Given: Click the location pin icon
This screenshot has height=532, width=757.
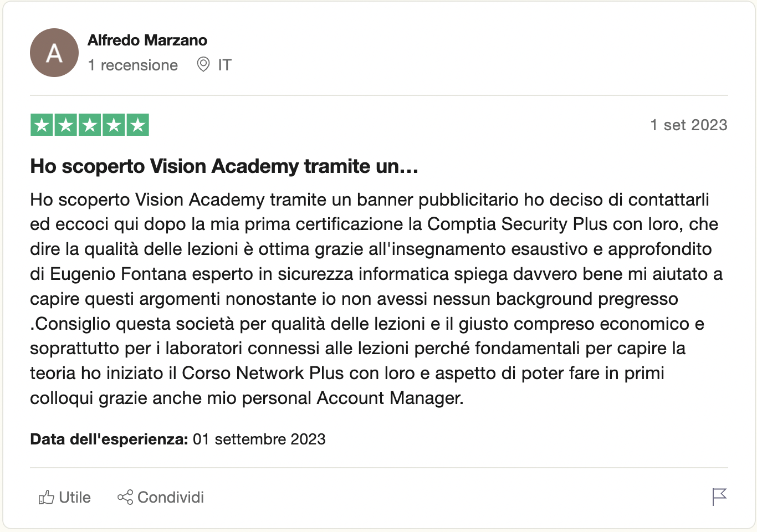Looking at the screenshot, I should pyautogui.click(x=203, y=65).
